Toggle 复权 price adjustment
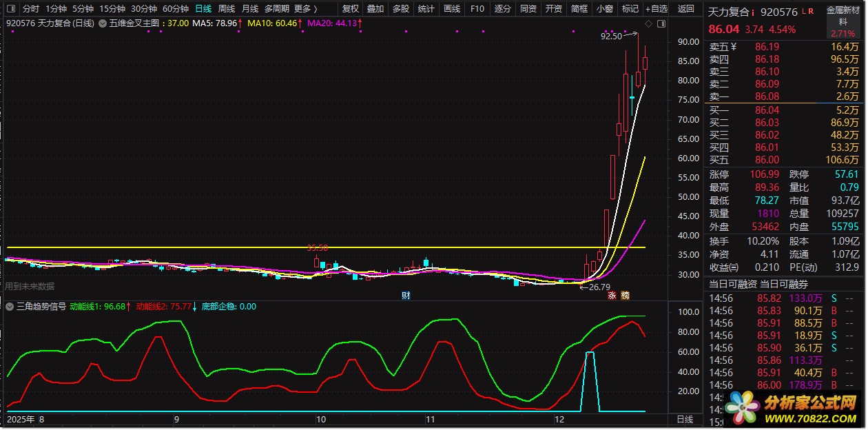This screenshot has width=868, height=430. (x=351, y=9)
